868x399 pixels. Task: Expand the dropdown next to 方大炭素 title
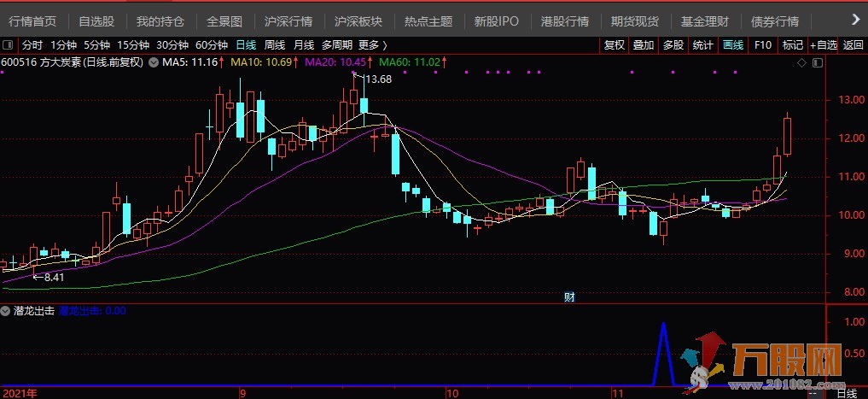[154, 62]
